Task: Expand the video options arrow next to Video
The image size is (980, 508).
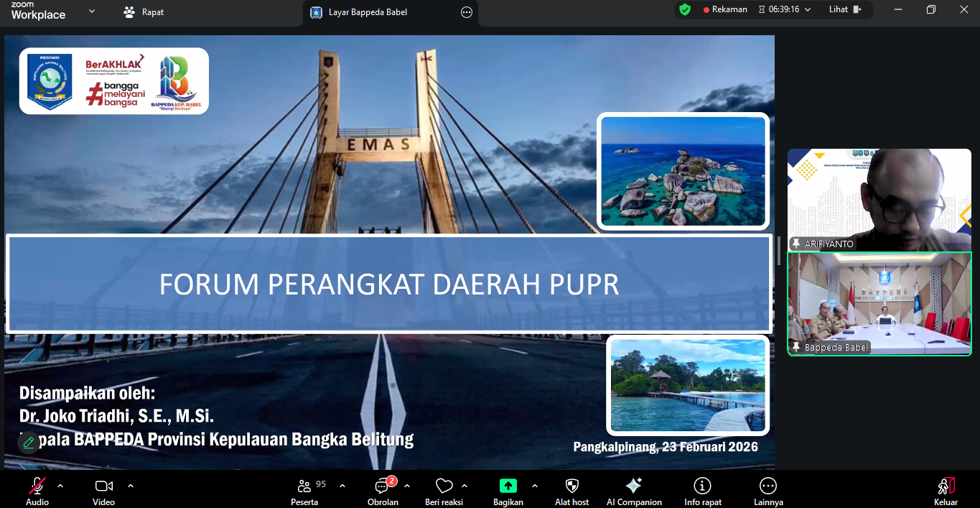Action: tap(131, 486)
